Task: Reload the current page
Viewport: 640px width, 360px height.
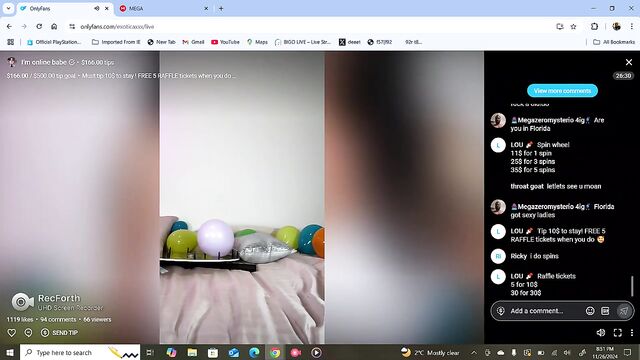Action: coord(39,27)
